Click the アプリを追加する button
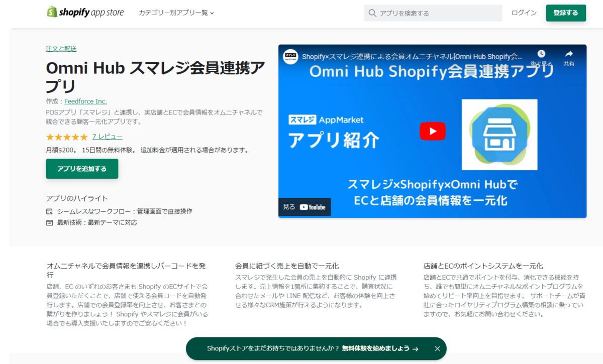This screenshot has width=603, height=364. coord(82,169)
